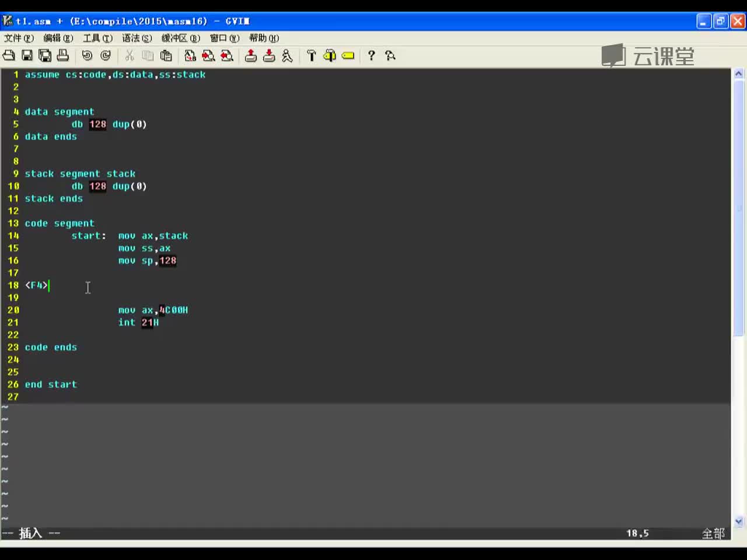Click 'db 128 dup(0)' on line 10
This screenshot has width=747, height=560.
tap(109, 186)
